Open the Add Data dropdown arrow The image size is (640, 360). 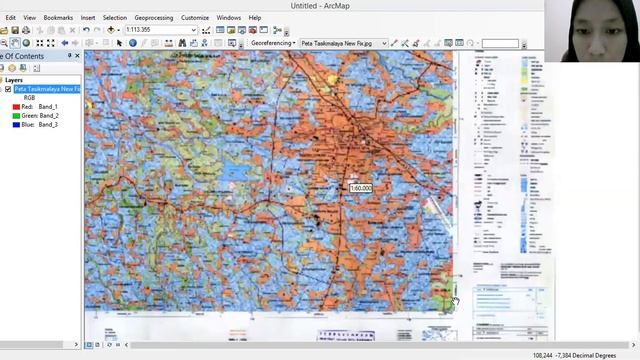tap(118, 30)
